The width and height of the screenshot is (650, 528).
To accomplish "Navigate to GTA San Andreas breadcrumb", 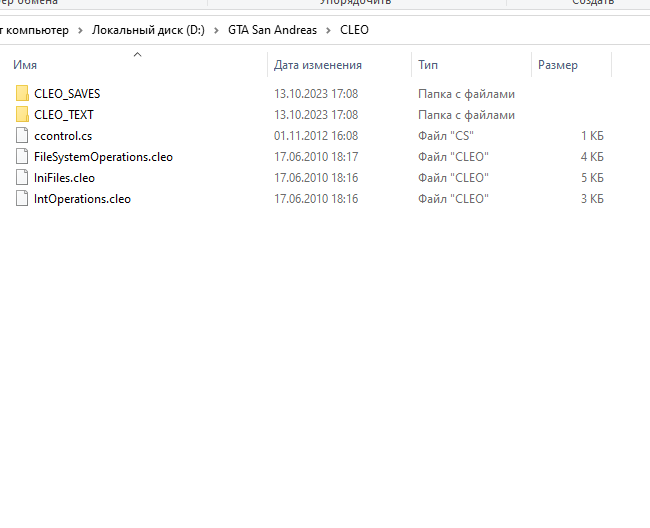I will 272,30.
